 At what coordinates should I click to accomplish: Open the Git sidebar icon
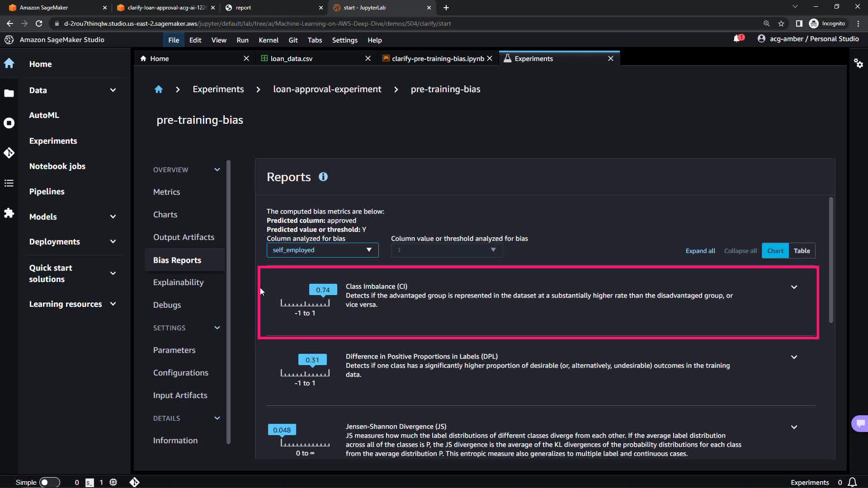pyautogui.click(x=9, y=153)
